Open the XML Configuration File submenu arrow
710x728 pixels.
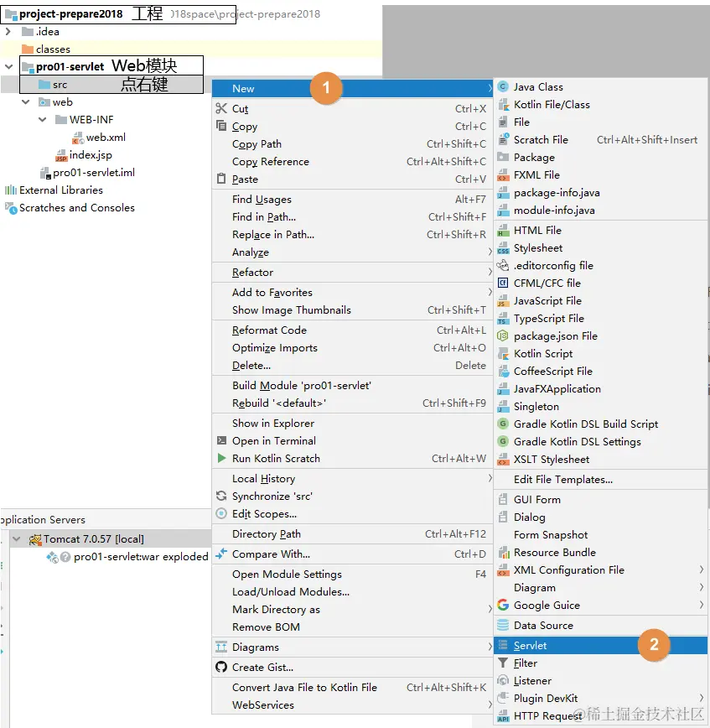click(x=702, y=569)
